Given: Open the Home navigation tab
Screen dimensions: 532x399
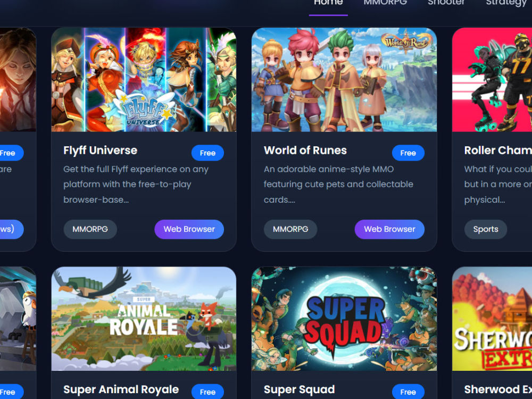Looking at the screenshot, I should point(328,3).
